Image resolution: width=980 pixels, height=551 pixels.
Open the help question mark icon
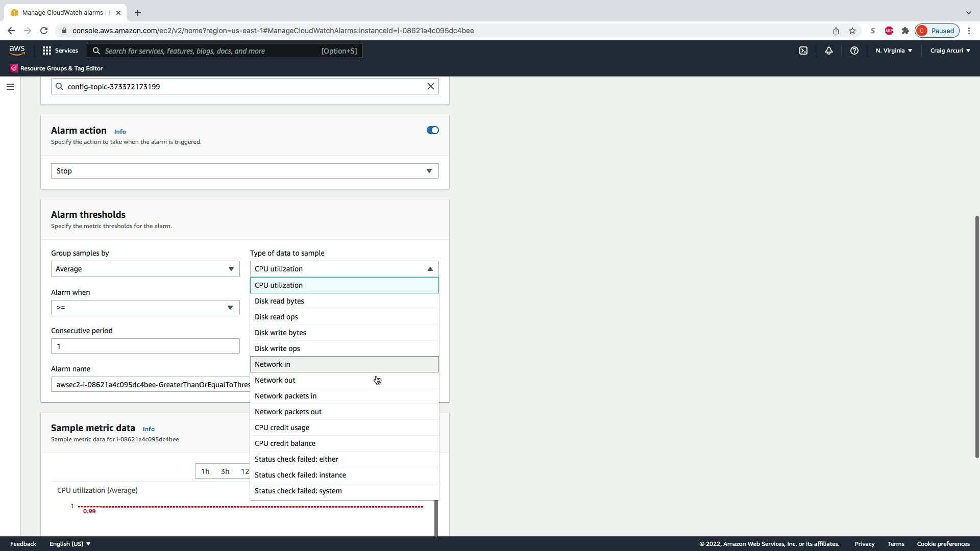tap(854, 51)
